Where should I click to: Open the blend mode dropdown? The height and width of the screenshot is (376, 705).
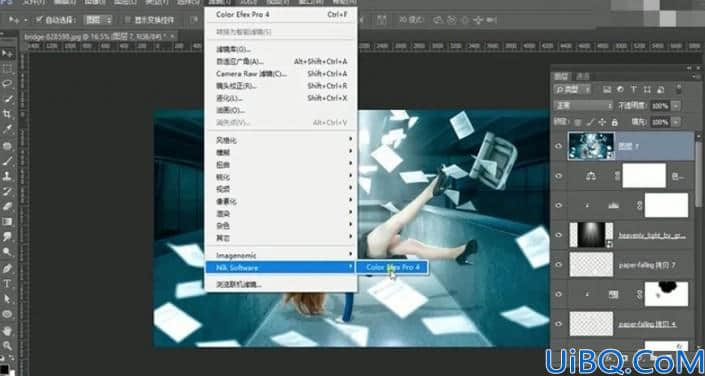(x=583, y=106)
